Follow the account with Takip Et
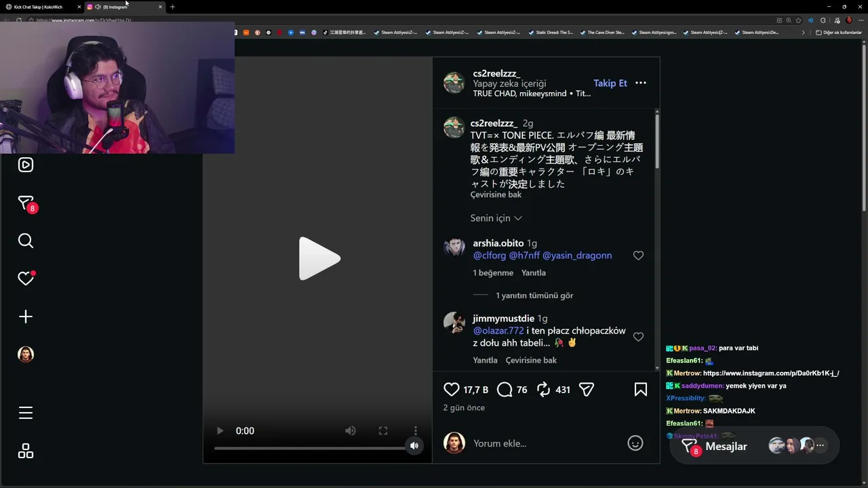The height and width of the screenshot is (488, 868). point(610,83)
